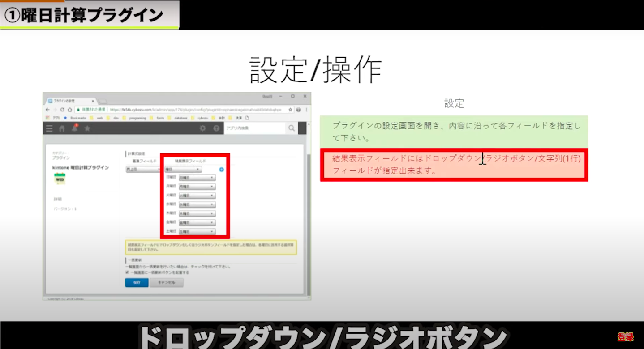This screenshot has height=349, width=644.
Task: Click the magnifier search icon
Action: pyautogui.click(x=292, y=128)
